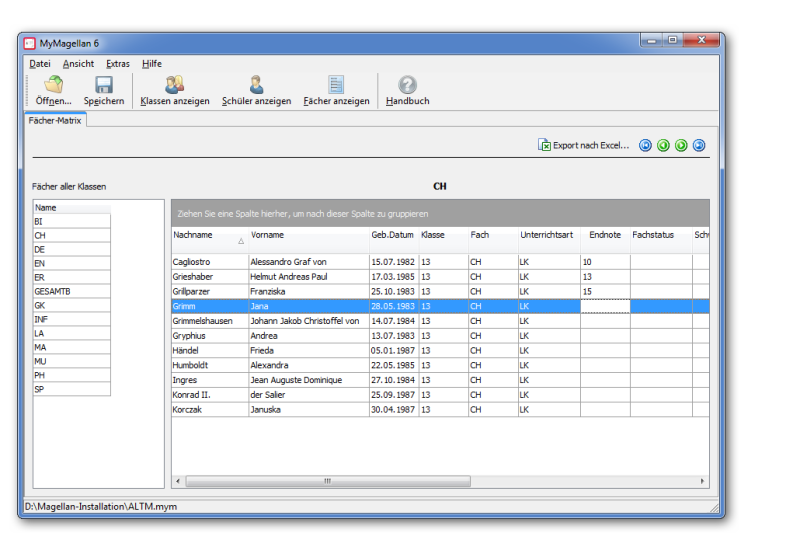Select subject GESAMTB in list
The width and height of the screenshot is (800, 547).
pos(71,291)
